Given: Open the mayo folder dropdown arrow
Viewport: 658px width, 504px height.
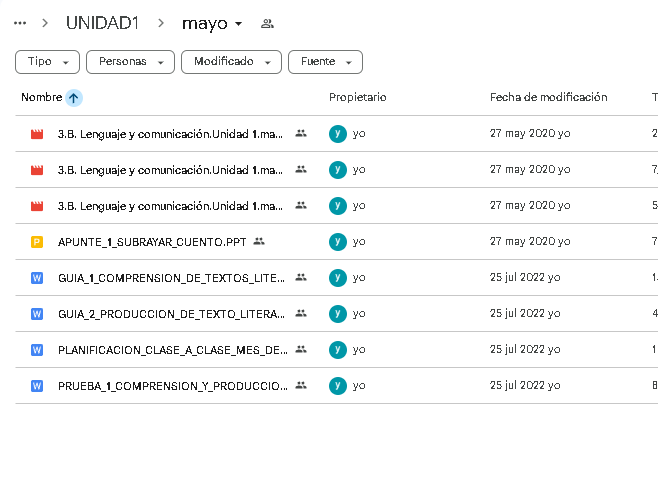Looking at the screenshot, I should pyautogui.click(x=238, y=24).
